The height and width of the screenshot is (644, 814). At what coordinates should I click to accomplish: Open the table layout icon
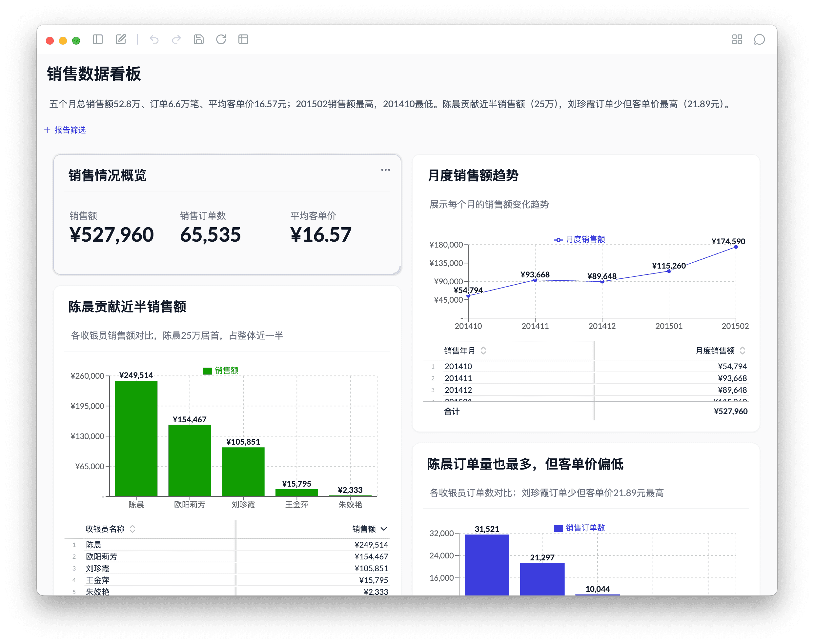tap(244, 40)
